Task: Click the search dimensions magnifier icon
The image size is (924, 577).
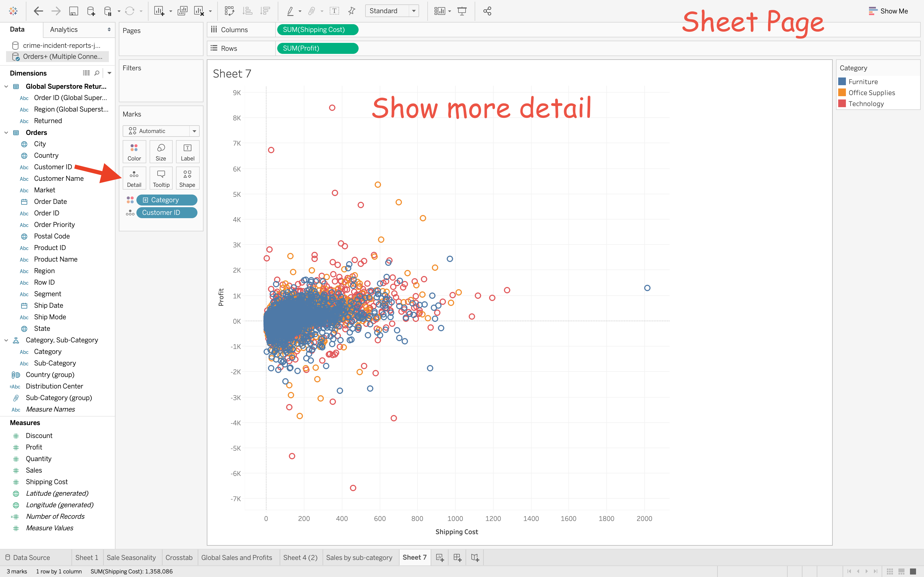Action: coord(97,73)
